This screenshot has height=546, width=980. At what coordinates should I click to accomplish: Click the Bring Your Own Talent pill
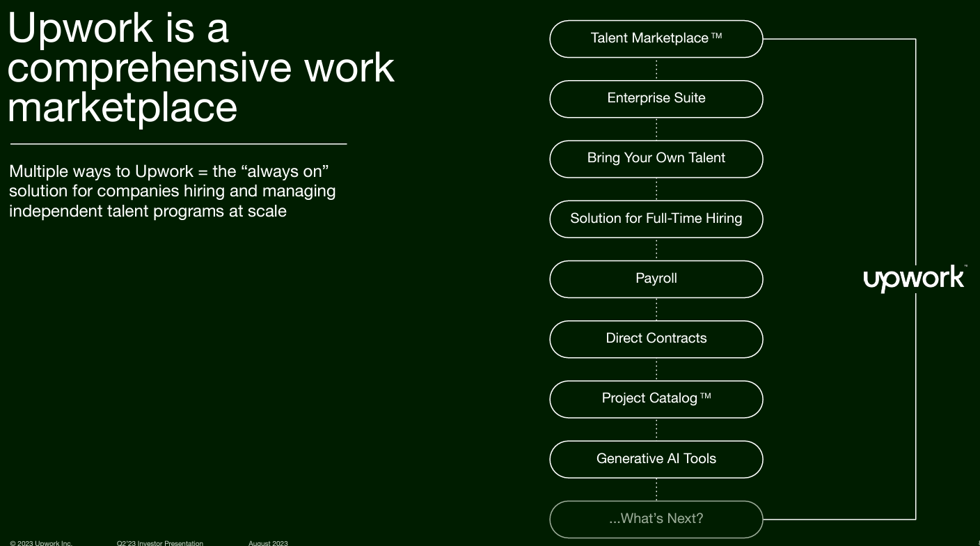coord(656,159)
